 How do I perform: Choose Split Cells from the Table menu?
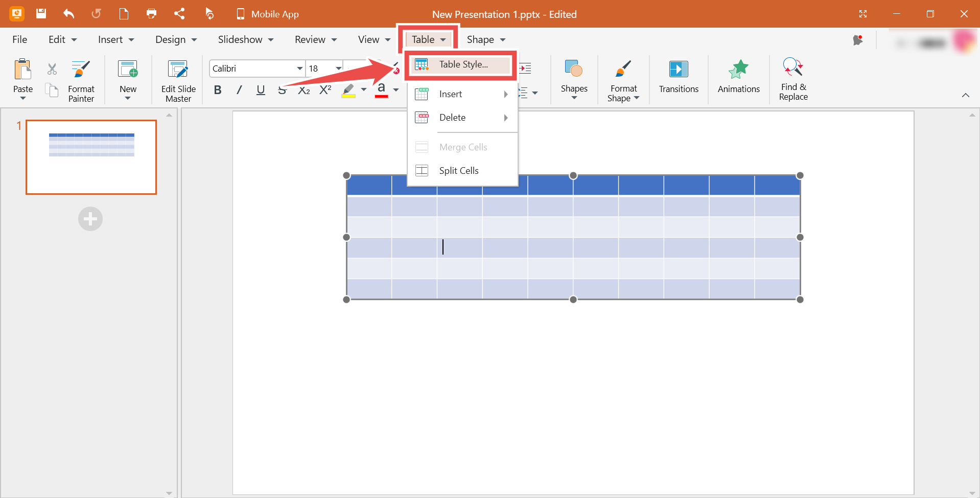click(x=459, y=170)
